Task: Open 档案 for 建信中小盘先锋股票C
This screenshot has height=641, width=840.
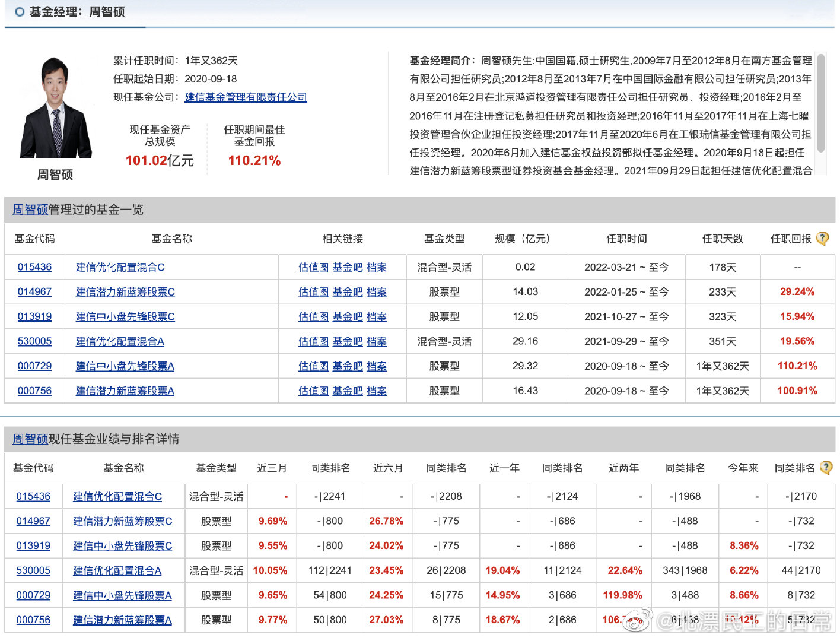Action: click(x=377, y=316)
